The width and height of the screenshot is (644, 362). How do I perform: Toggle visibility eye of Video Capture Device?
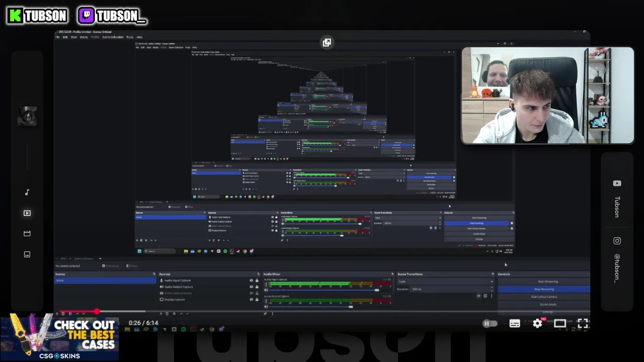click(252, 293)
